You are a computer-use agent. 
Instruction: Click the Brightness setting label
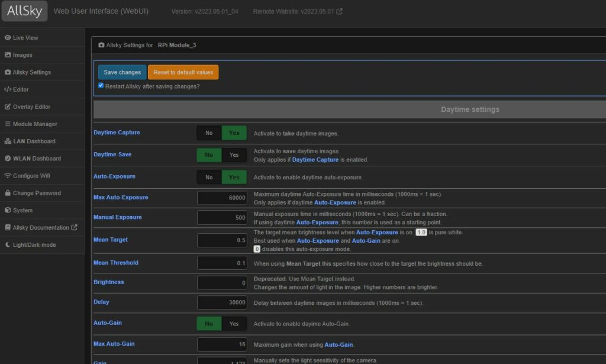109,282
